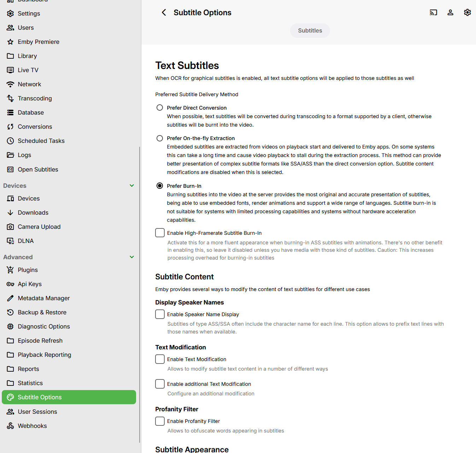The image size is (476, 453).
Task: Open the Plugins cart icon
Action: click(11, 270)
